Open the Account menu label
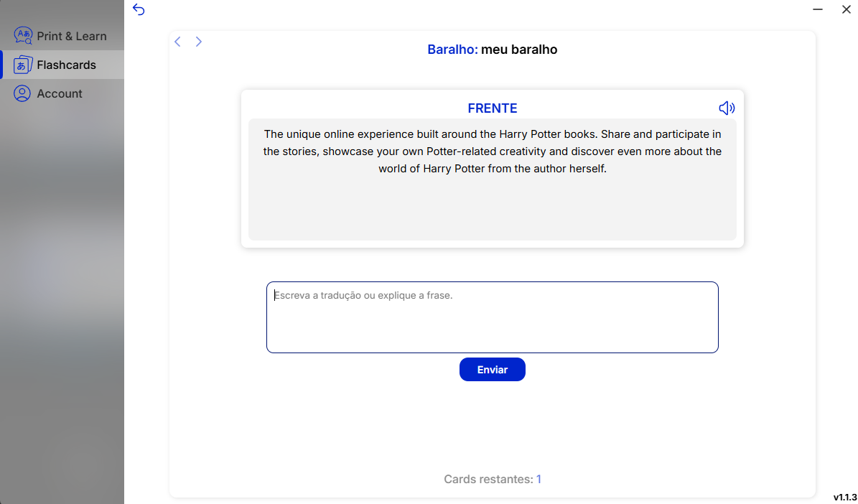Image resolution: width=858 pixels, height=504 pixels. (60, 93)
